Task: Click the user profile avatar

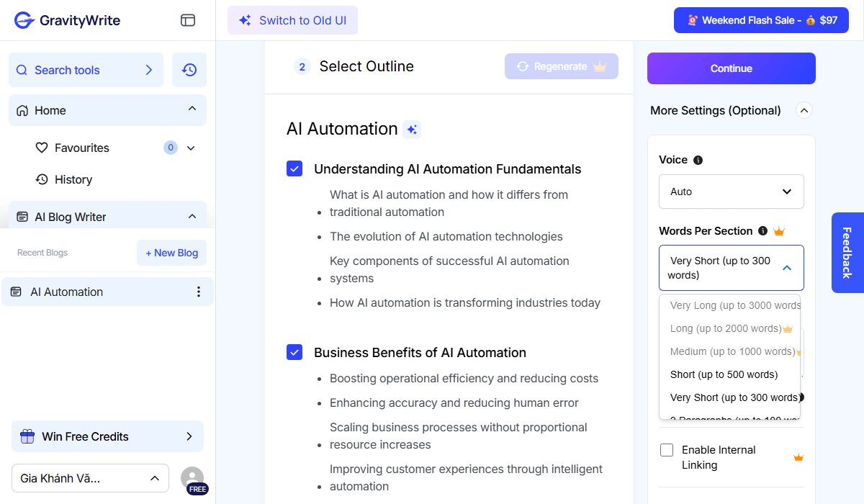Action: click(x=192, y=478)
